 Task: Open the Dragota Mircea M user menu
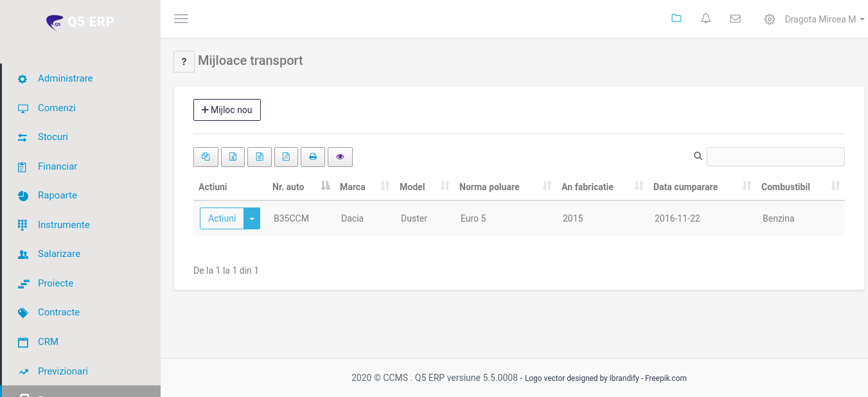pyautogui.click(x=824, y=19)
